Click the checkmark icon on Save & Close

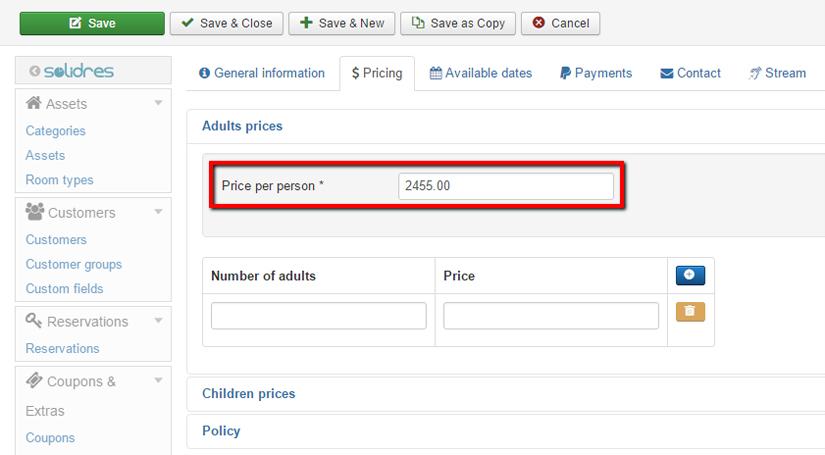tap(187, 23)
